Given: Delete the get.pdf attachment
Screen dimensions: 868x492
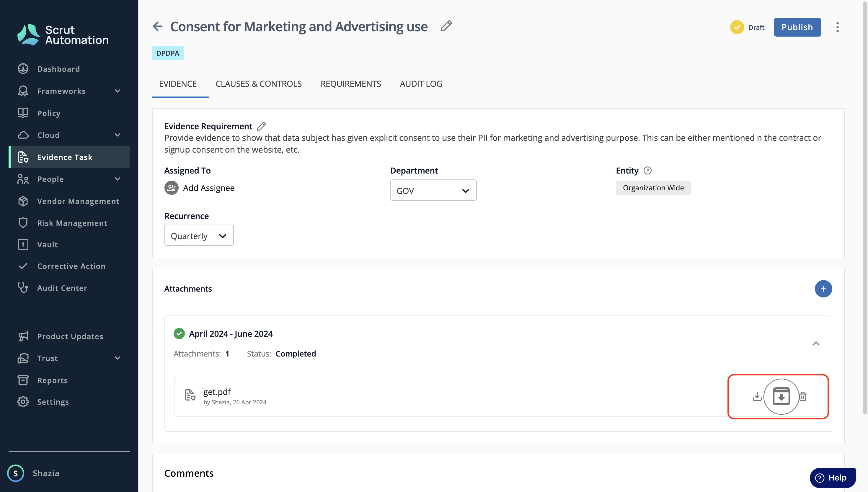Looking at the screenshot, I should click(x=803, y=396).
